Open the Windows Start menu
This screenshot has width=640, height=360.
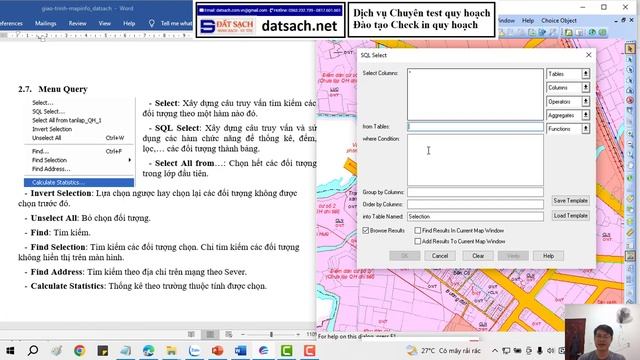[x=10, y=351]
